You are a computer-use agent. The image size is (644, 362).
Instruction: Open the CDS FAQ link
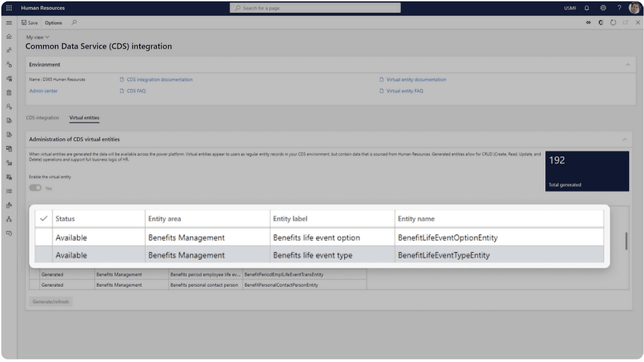(x=136, y=91)
